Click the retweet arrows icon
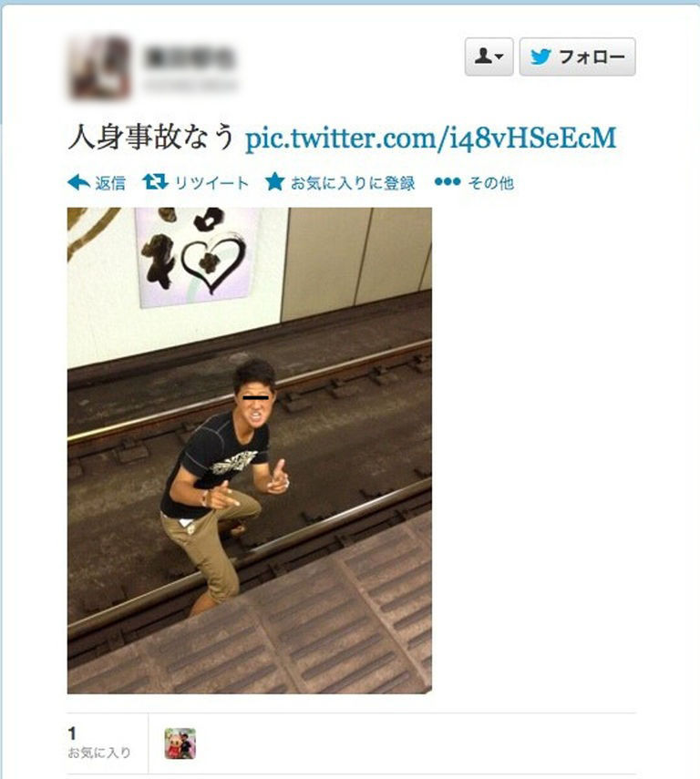This screenshot has height=779, width=700. tap(155, 182)
